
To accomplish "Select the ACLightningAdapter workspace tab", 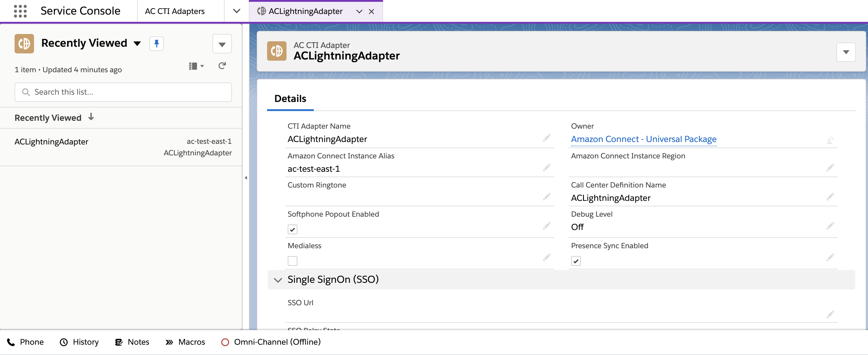I will tap(305, 11).
